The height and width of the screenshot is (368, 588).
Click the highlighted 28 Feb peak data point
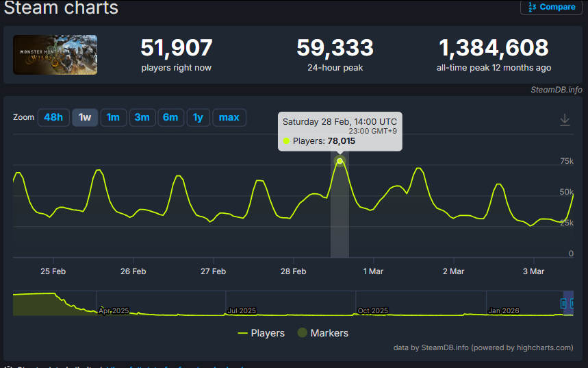pyautogui.click(x=340, y=161)
